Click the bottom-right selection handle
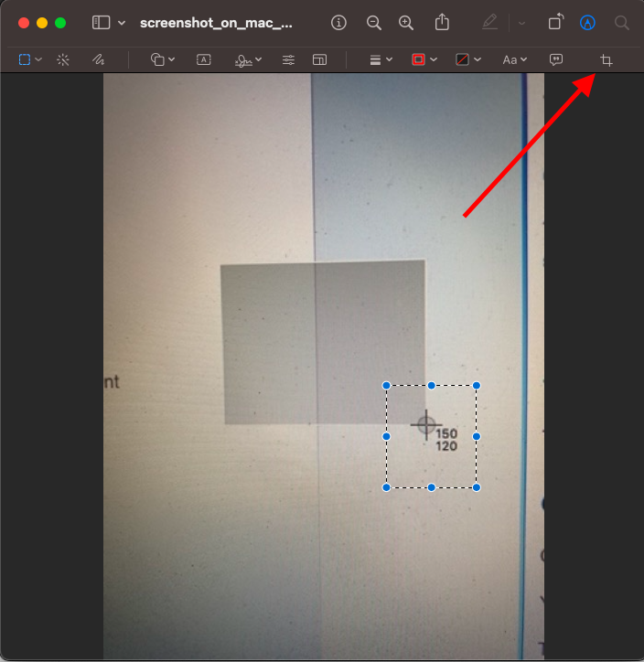644x662 pixels. tap(477, 487)
